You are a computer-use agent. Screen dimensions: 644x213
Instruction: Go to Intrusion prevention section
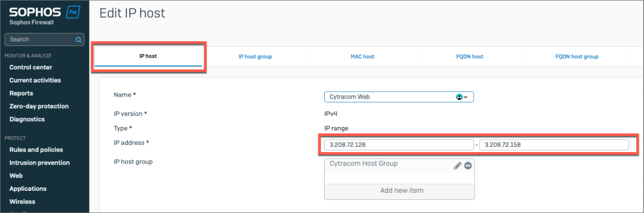click(x=40, y=163)
